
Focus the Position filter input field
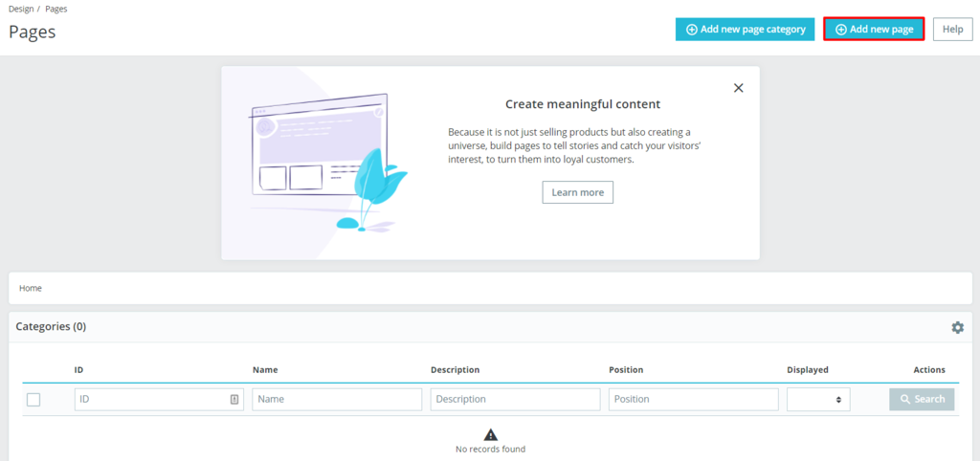[693, 400]
